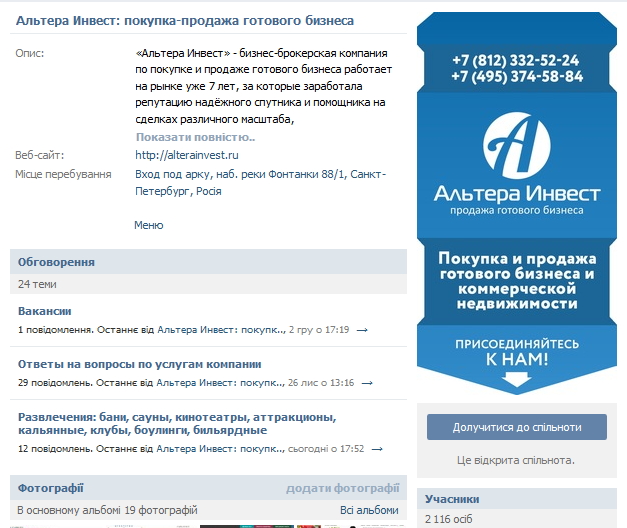Click phone number +7 (495) 374-58-84 on banner
627x528 pixels.
tap(517, 76)
